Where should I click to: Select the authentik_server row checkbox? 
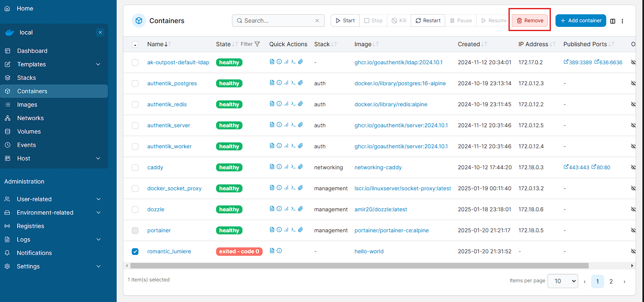(135, 126)
